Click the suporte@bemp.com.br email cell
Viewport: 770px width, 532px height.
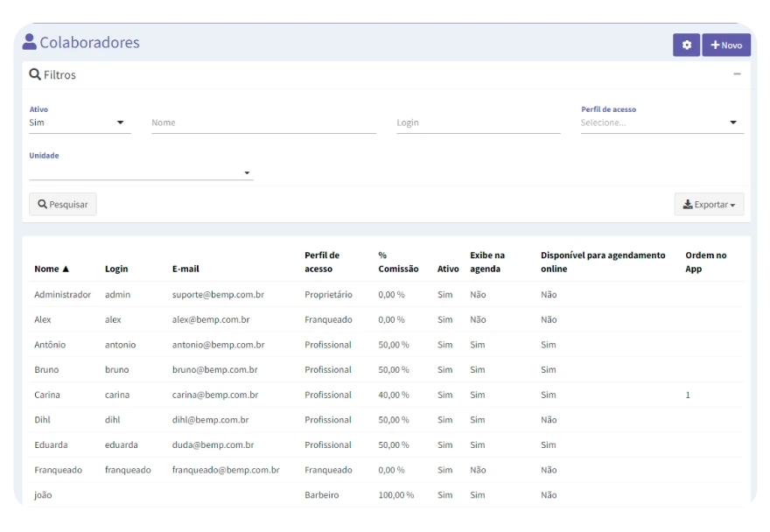(x=218, y=295)
